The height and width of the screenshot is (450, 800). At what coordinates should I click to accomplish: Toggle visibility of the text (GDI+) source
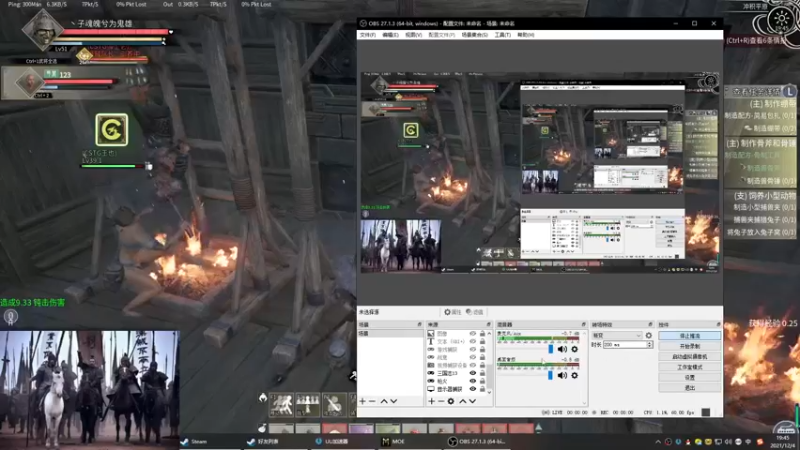pyautogui.click(x=473, y=341)
